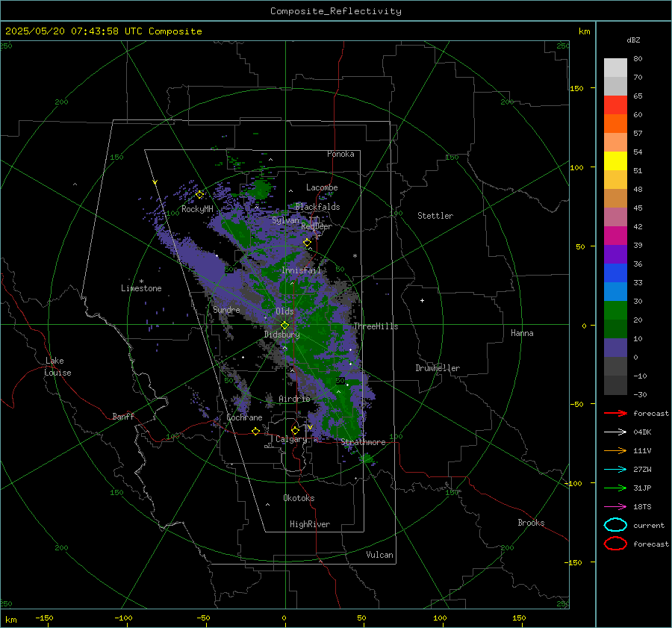Click the green 31JP arrow legend icon
Screen dimensions: 672x628
[615, 488]
